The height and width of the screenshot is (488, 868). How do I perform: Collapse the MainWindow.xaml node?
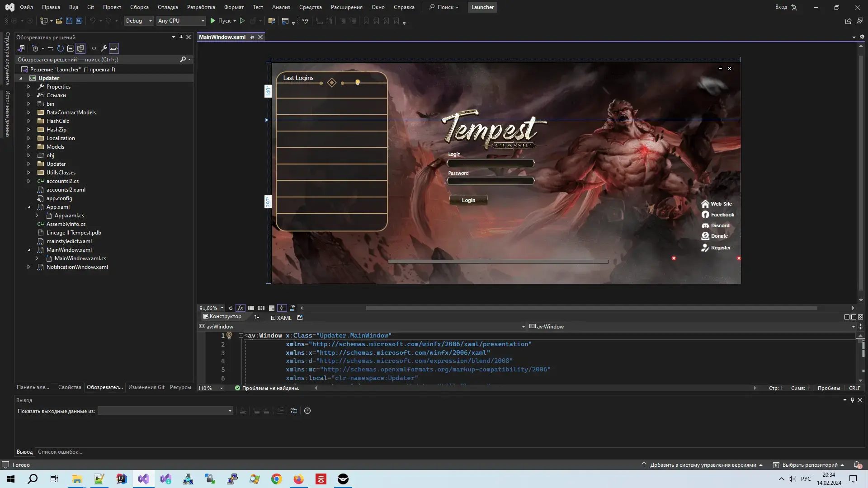pos(28,250)
